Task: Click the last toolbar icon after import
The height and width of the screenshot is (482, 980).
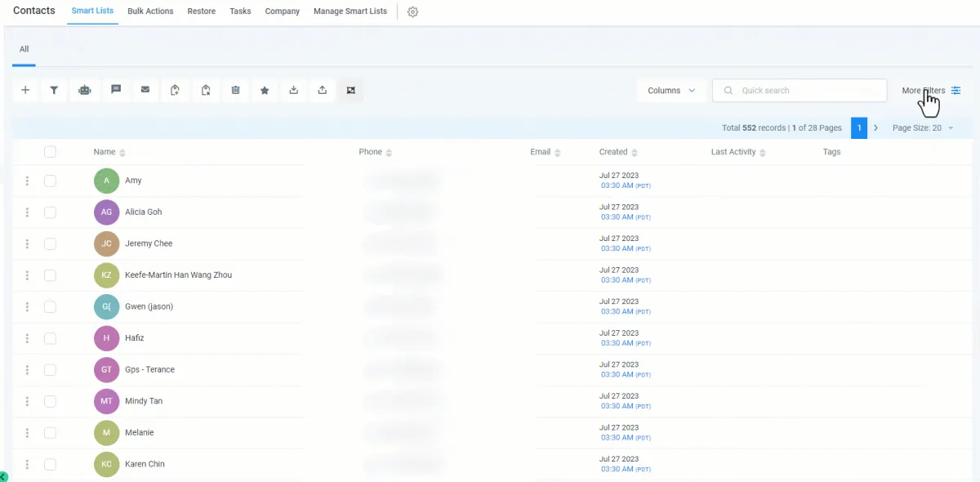Action: [351, 91]
